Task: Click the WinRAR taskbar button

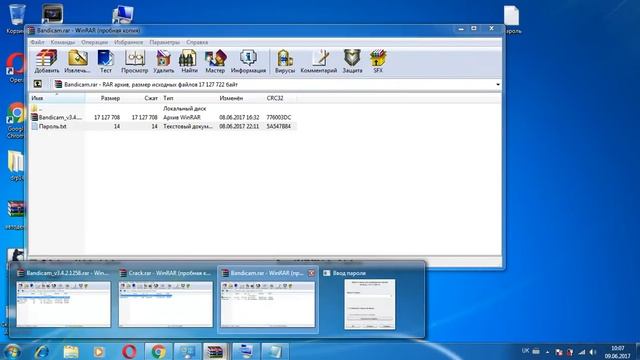Action: point(215,351)
